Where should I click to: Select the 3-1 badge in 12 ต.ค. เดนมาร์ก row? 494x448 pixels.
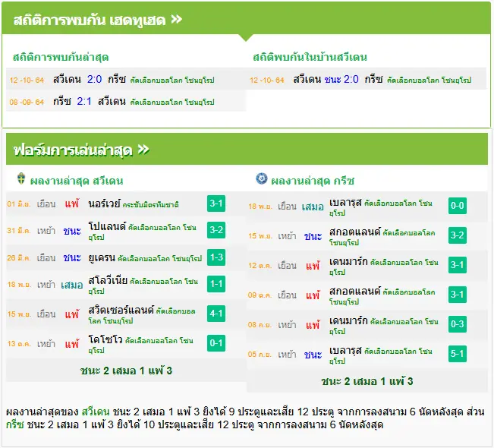coord(457,265)
